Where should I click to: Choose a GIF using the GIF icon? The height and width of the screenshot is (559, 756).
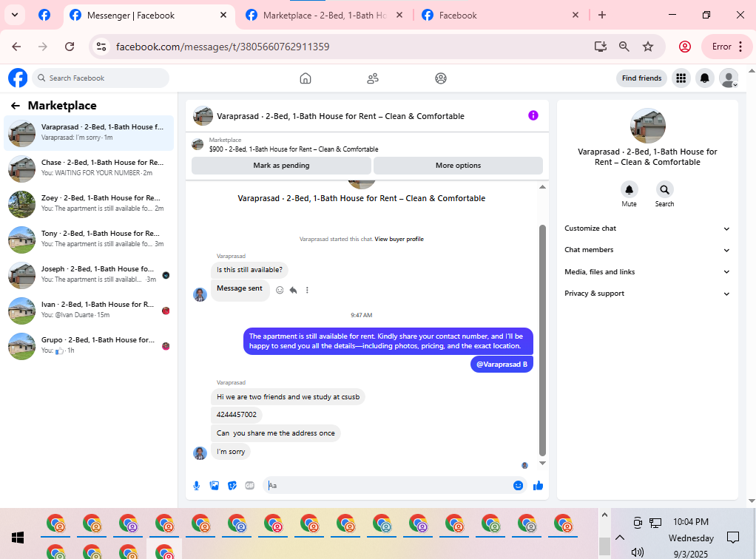pyautogui.click(x=250, y=485)
